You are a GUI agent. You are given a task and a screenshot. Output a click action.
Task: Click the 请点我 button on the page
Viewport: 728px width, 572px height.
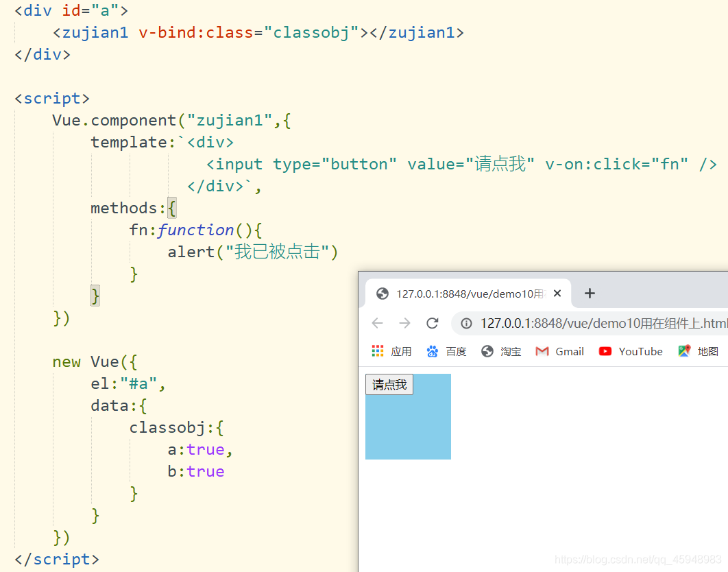coord(389,385)
